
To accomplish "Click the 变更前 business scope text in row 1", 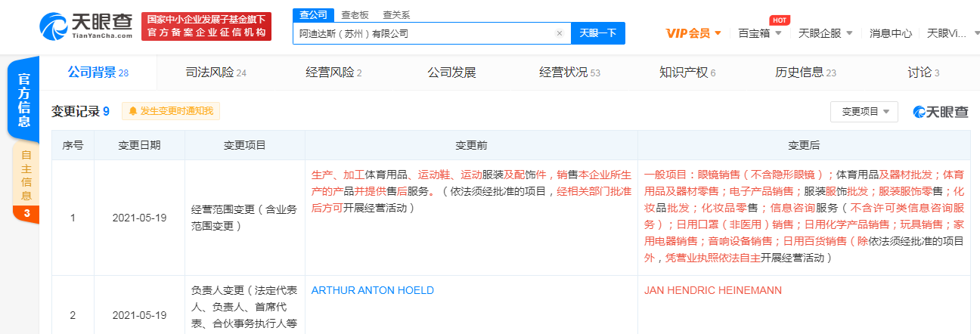I will click(471, 190).
